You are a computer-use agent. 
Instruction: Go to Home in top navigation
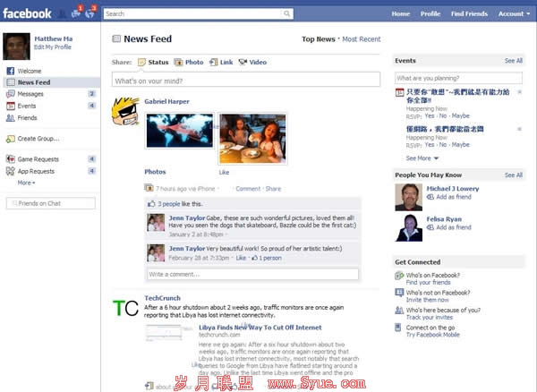coord(401,13)
